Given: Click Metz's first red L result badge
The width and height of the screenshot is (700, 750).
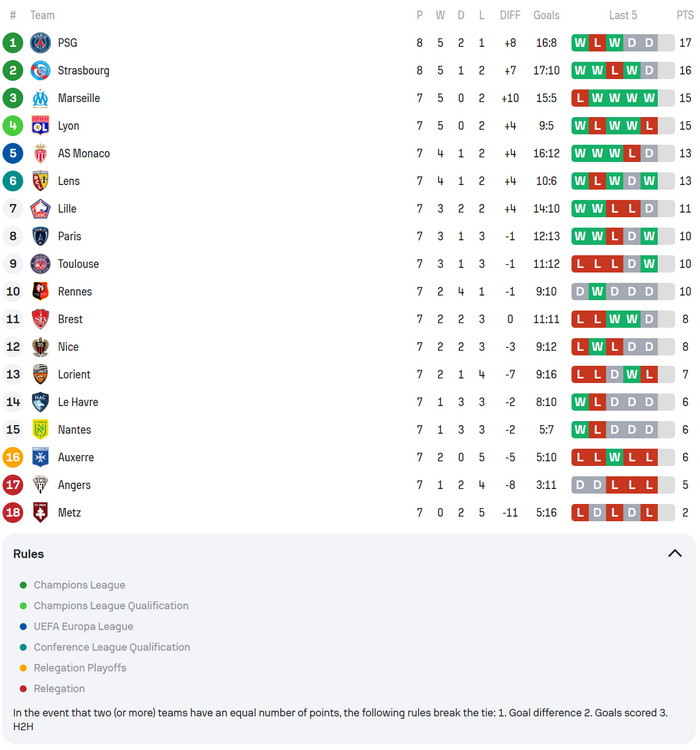Looking at the screenshot, I should (580, 513).
